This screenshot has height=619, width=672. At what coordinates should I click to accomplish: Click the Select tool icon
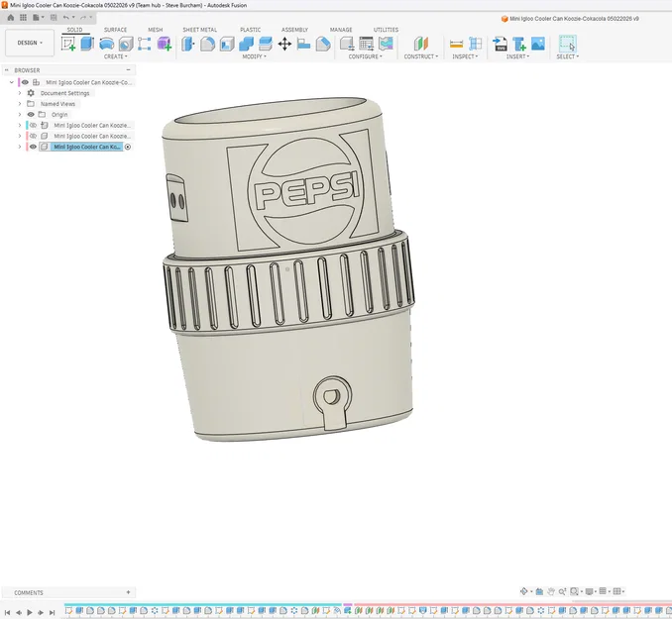coord(567,44)
